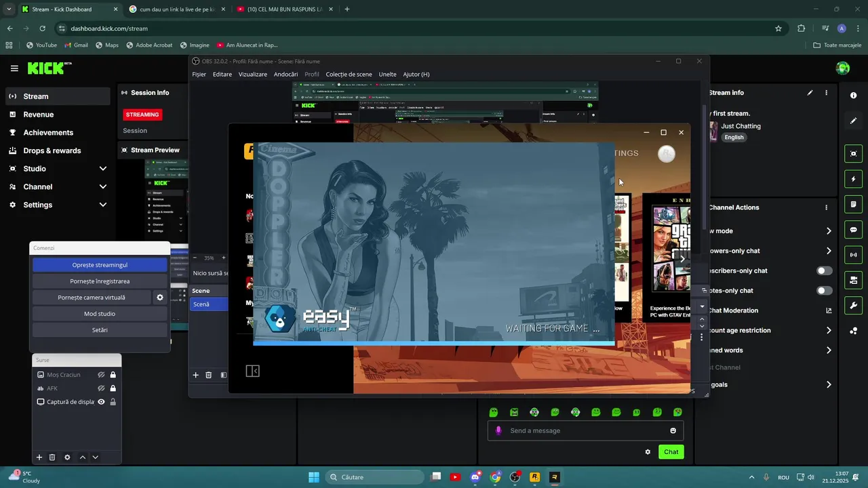This screenshot has width=868, height=488.
Task: Open Channel Actions three-dot options
Action: tap(826, 207)
